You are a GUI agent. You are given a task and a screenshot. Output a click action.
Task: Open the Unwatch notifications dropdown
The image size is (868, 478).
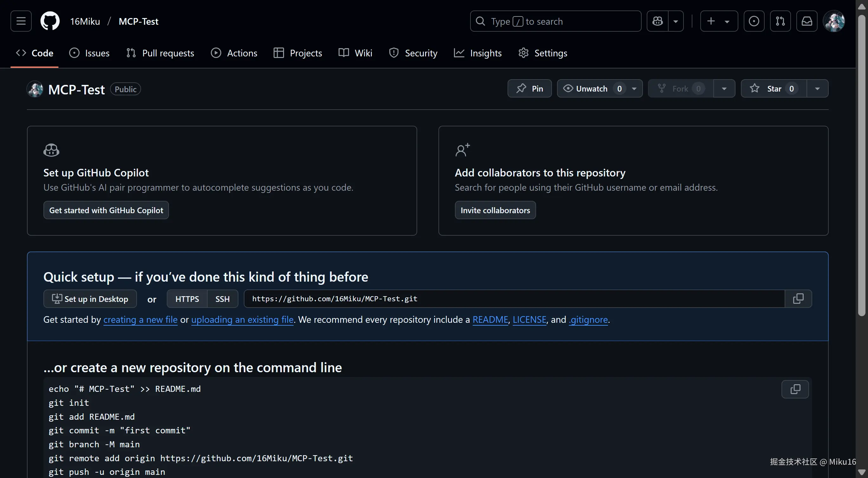tap(599, 88)
